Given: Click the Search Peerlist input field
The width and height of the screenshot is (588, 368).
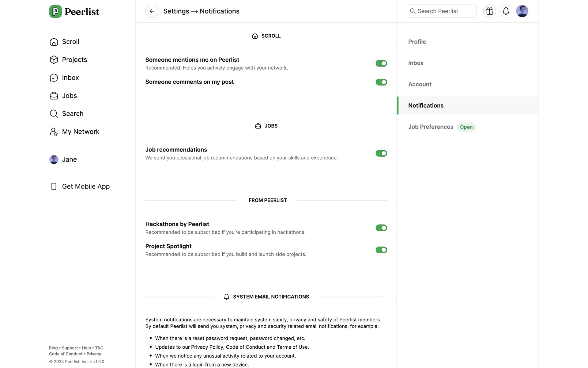Looking at the screenshot, I should (x=441, y=11).
